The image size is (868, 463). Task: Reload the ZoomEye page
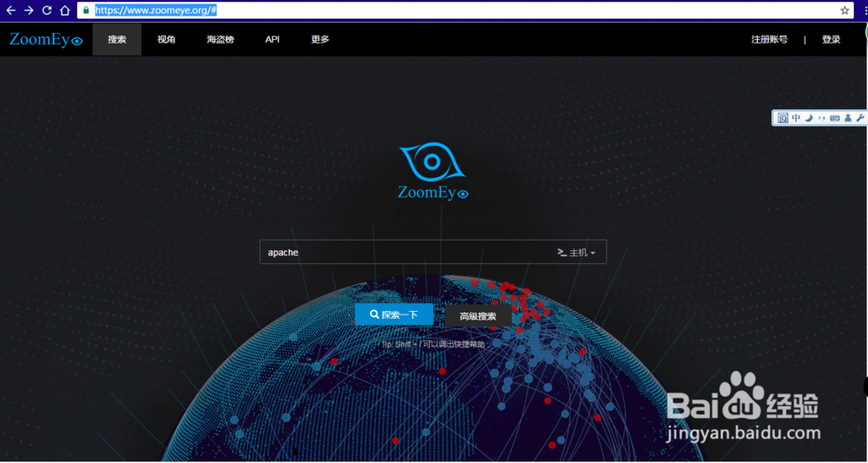pyautogui.click(x=47, y=10)
